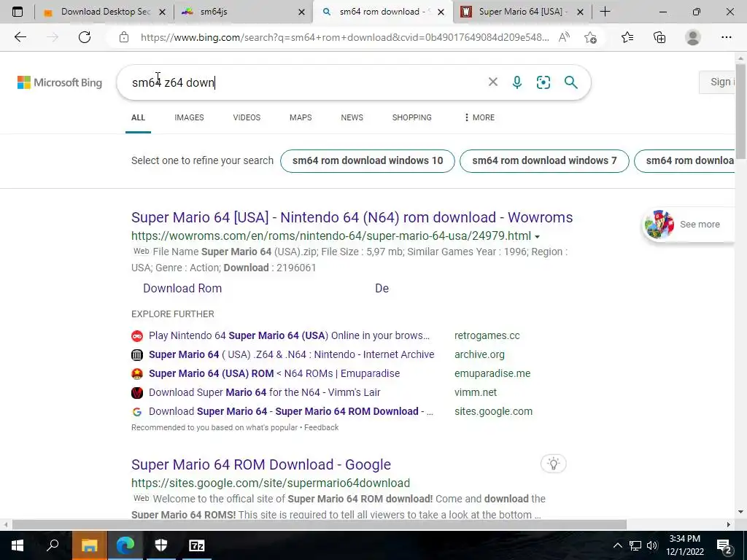Click the Feedback link under recommendations
This screenshot has height=560, width=747.
321,427
